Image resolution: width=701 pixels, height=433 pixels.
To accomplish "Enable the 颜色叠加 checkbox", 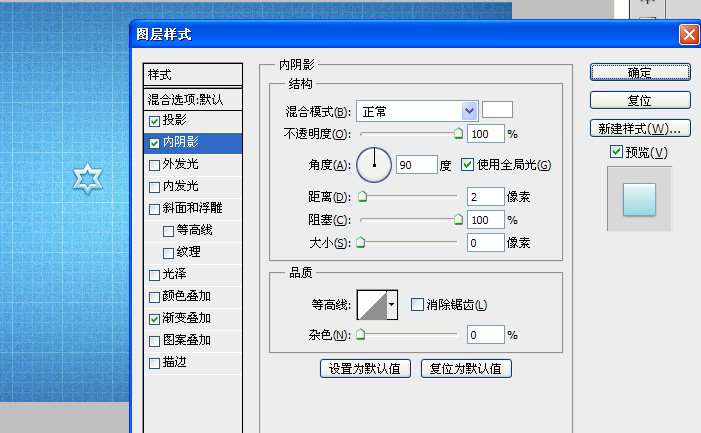I will click(154, 297).
